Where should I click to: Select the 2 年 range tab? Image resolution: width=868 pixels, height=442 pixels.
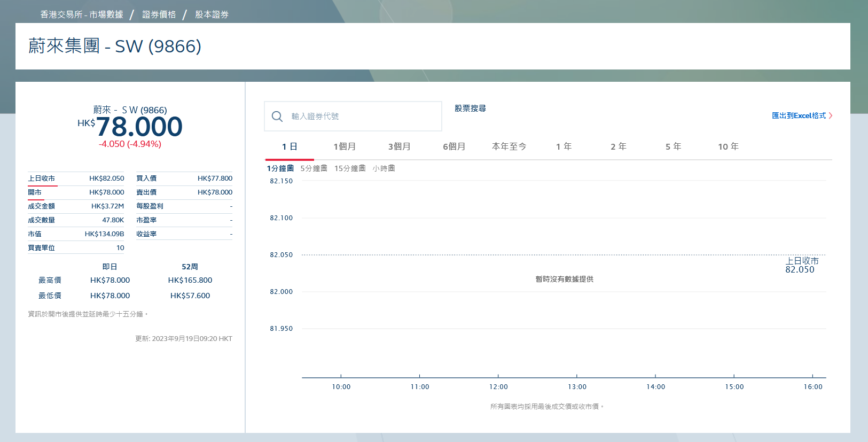click(x=619, y=146)
